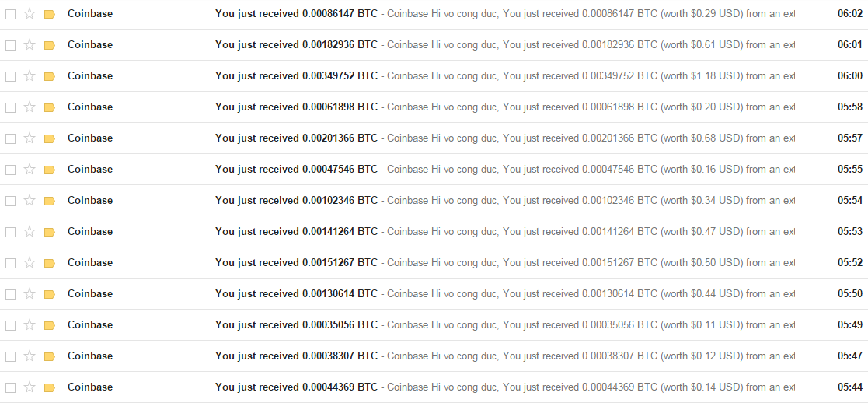Screen dimensions: 868x403
Task: Star the 0.00044369 BTC email
Action: tap(30, 387)
